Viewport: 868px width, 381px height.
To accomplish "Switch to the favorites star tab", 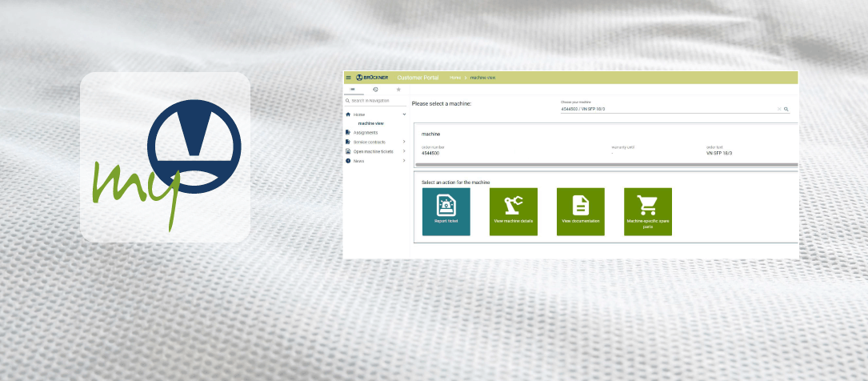I will point(399,90).
